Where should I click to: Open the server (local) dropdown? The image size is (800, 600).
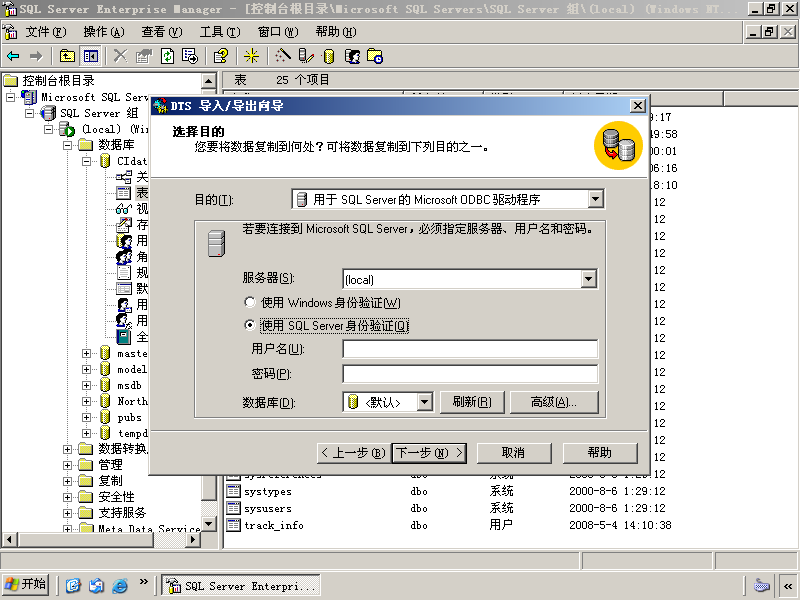588,279
